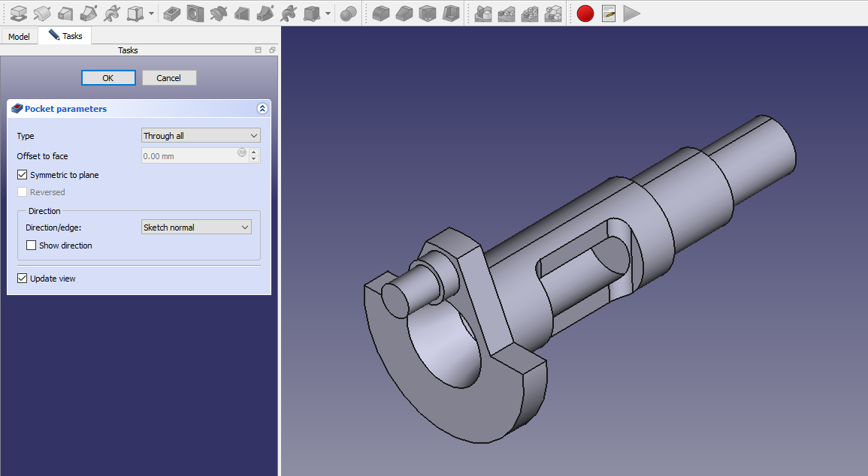Collapse the Pocket parameters section
The width and height of the screenshot is (868, 476).
click(x=262, y=109)
